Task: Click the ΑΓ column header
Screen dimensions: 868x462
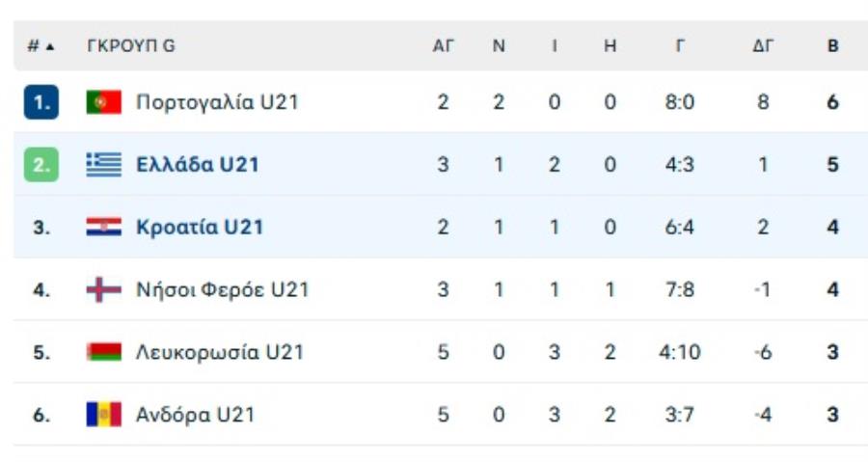Action: tap(443, 46)
